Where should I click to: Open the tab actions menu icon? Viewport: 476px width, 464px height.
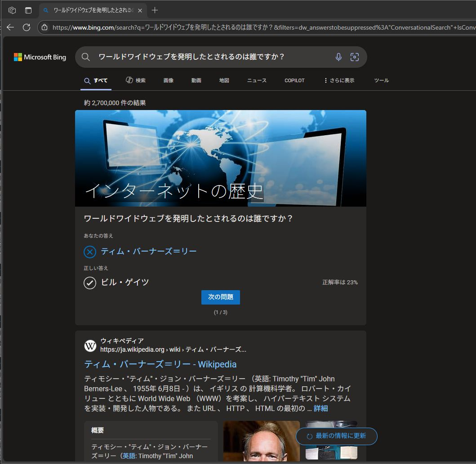tap(28, 10)
